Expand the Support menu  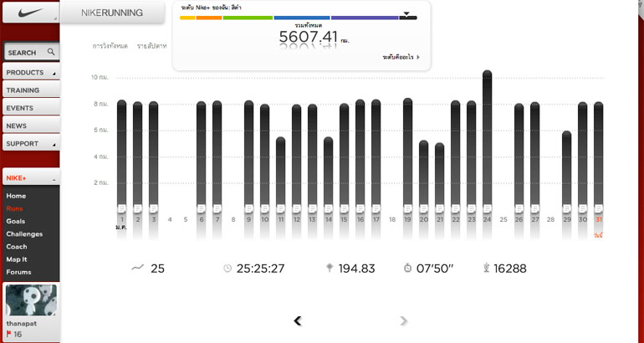[30, 143]
